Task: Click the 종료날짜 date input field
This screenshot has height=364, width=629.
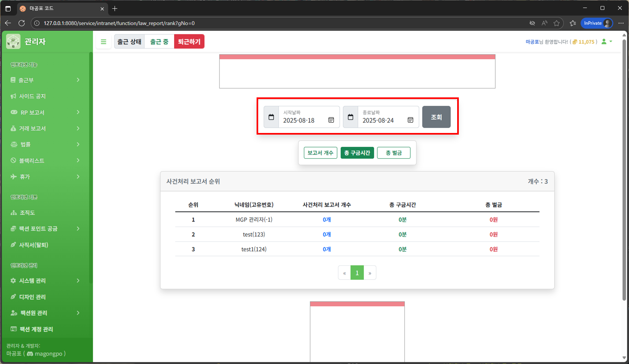Action: pos(388,117)
